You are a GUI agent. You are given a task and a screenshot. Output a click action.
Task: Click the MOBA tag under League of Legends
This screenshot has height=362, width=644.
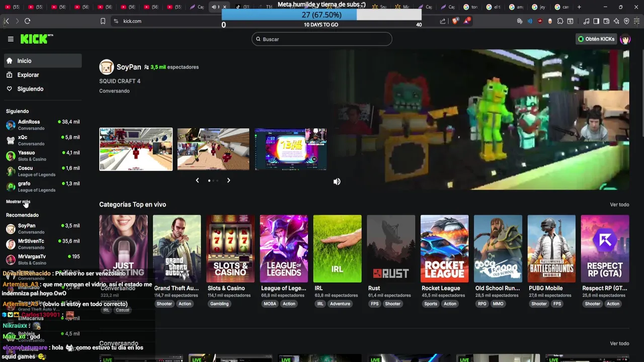pyautogui.click(x=270, y=304)
